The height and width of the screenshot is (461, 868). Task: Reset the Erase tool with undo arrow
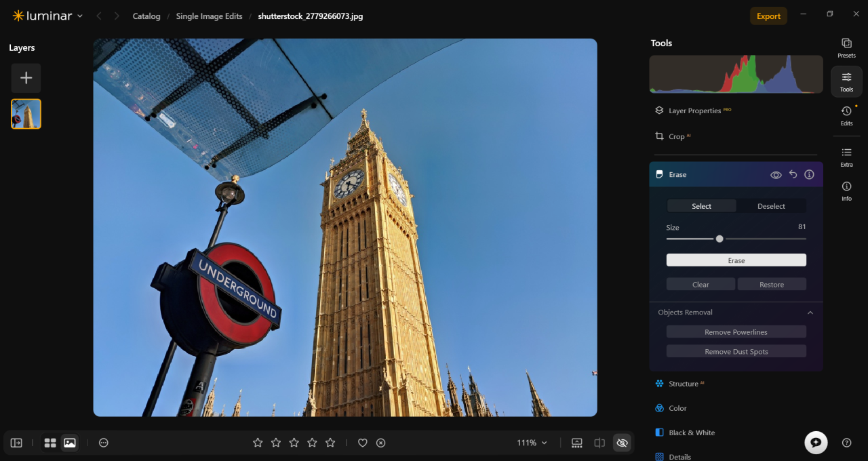point(793,174)
